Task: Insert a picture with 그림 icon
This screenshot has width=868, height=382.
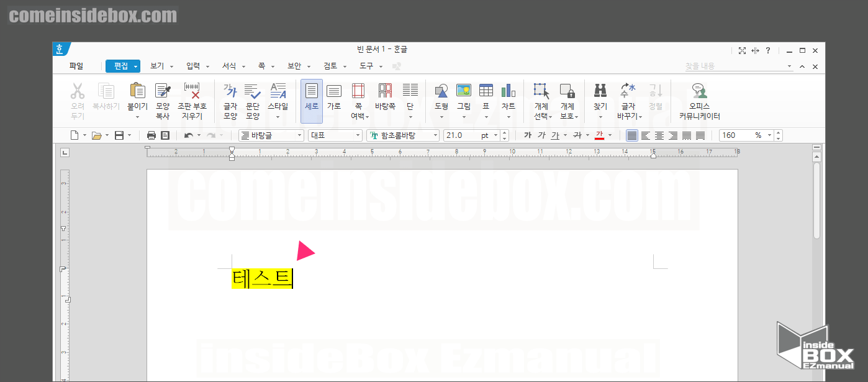Action: 464,91
